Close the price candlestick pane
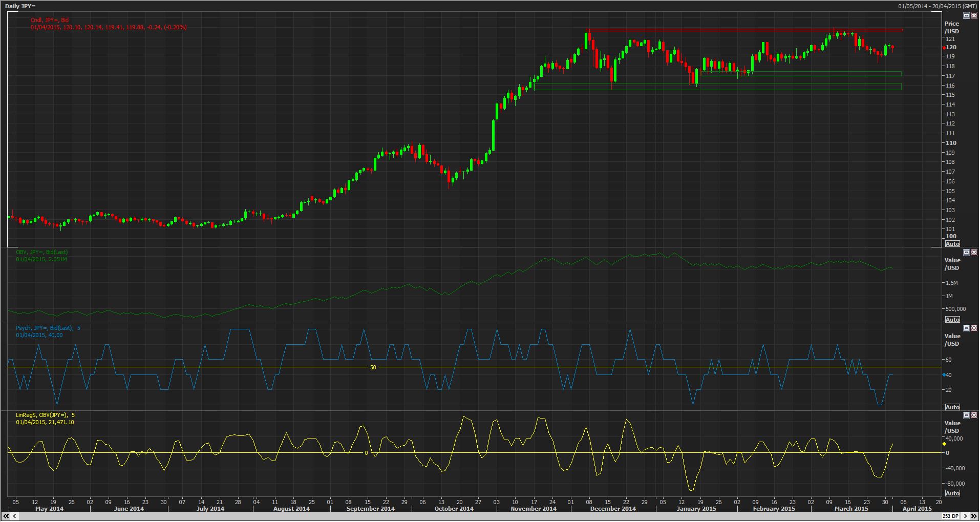This screenshot has height=522, width=980. click(x=974, y=16)
